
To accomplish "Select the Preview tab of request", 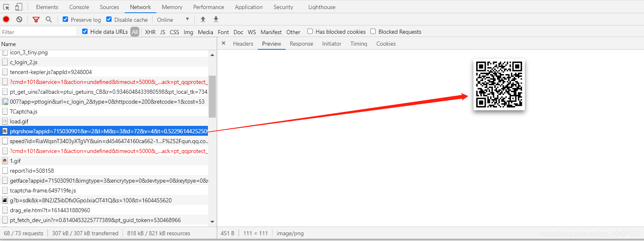I will (272, 44).
